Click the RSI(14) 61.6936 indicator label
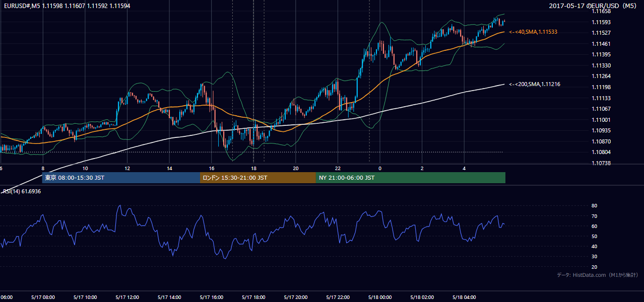Image resolution: width=644 pixels, height=302 pixels. click(x=22, y=191)
